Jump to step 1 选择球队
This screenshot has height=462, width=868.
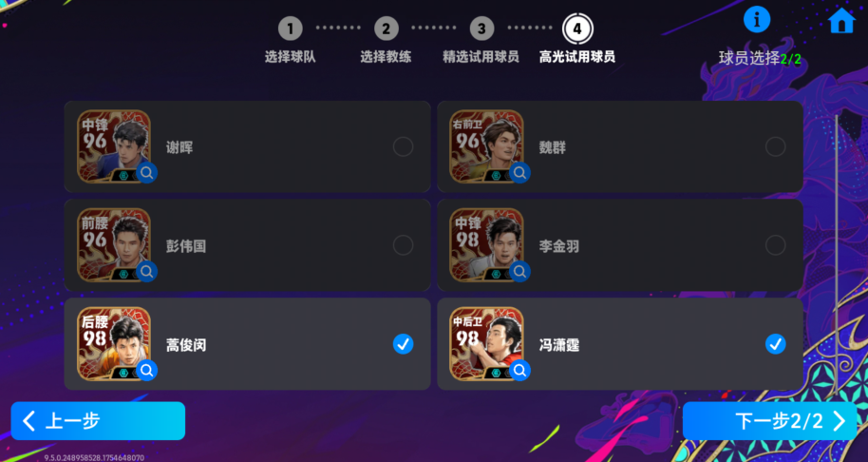click(290, 39)
